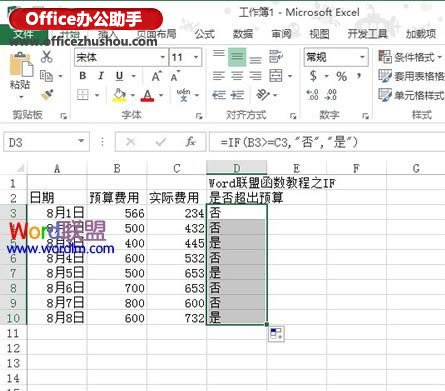Open the 数据 Data tab
The width and height of the screenshot is (445, 391).
click(243, 34)
